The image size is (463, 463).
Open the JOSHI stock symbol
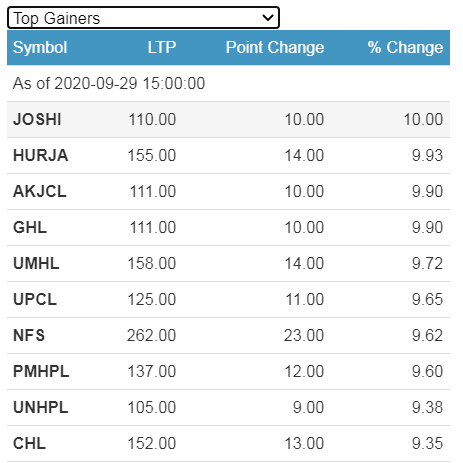click(x=37, y=119)
